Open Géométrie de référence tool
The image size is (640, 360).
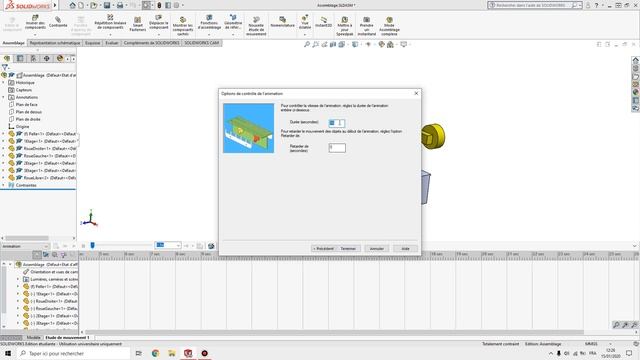click(x=233, y=23)
